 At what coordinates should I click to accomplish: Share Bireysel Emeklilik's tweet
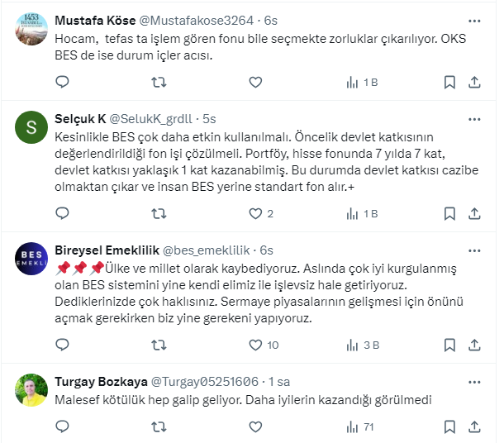point(475,345)
